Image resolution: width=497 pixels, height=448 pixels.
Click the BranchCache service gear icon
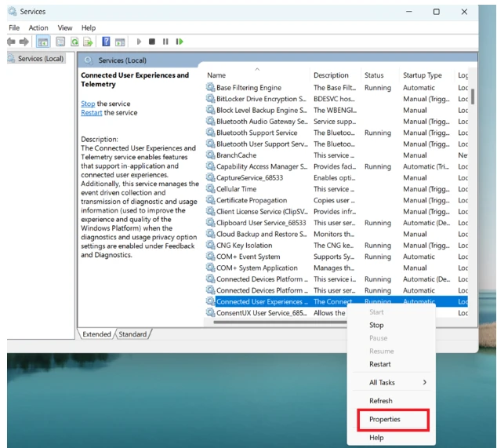pyautogui.click(x=210, y=155)
